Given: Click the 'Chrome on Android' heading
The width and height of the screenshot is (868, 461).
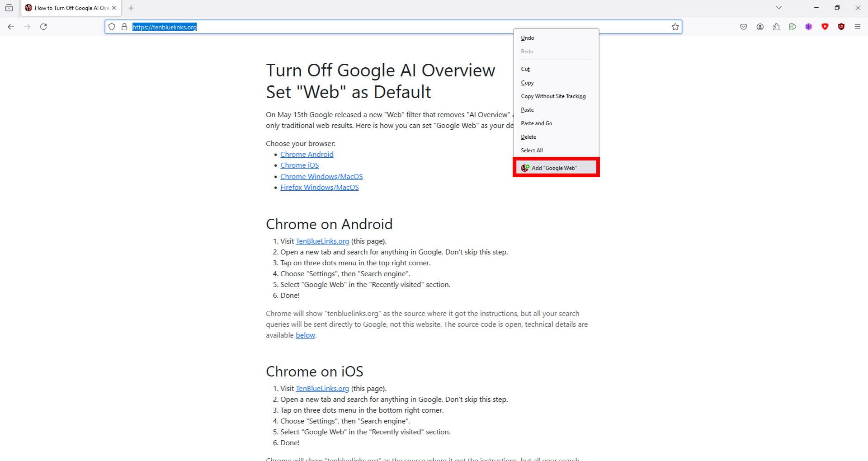Looking at the screenshot, I should 329,224.
